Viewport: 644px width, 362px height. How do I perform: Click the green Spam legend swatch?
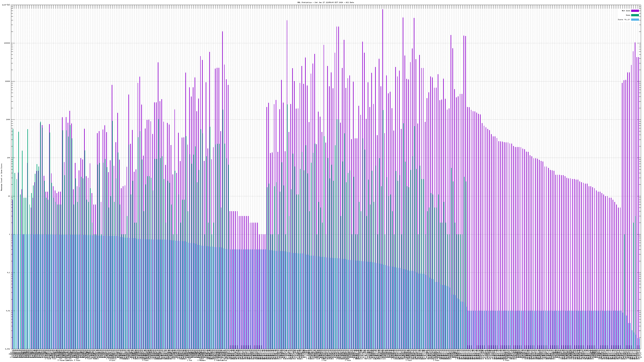point(635,15)
